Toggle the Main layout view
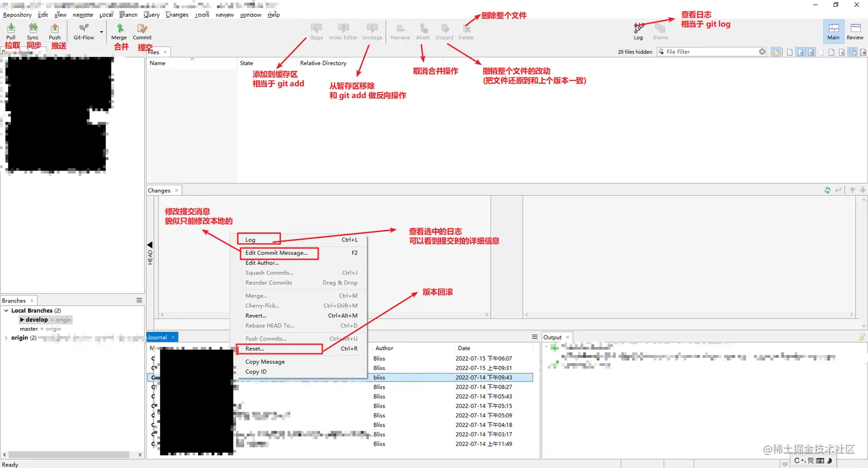868x468 pixels. [x=833, y=30]
